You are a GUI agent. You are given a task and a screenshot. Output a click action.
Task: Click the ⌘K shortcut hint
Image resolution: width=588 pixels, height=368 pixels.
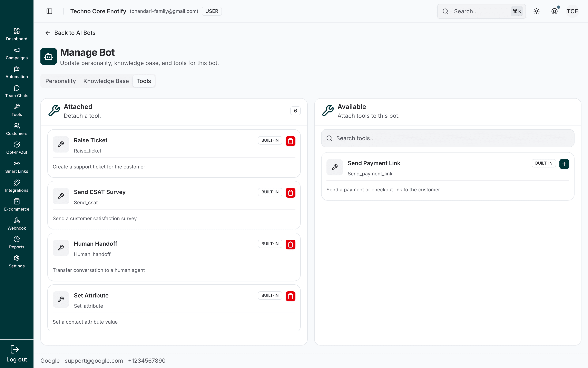[517, 11]
